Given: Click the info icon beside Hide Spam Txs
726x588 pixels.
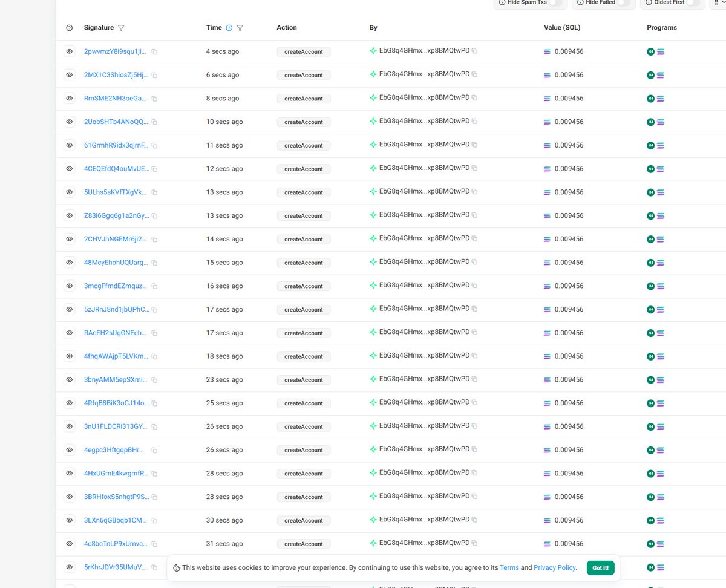Looking at the screenshot, I should (x=502, y=2).
